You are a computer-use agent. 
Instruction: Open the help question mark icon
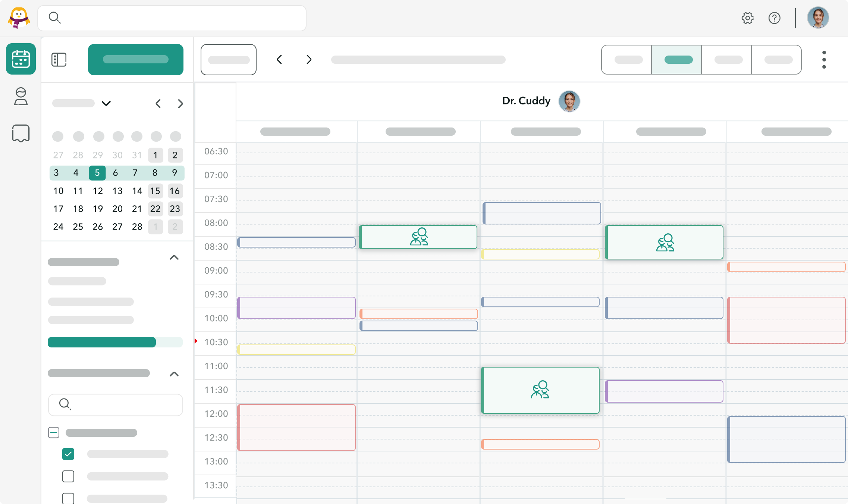click(x=775, y=18)
